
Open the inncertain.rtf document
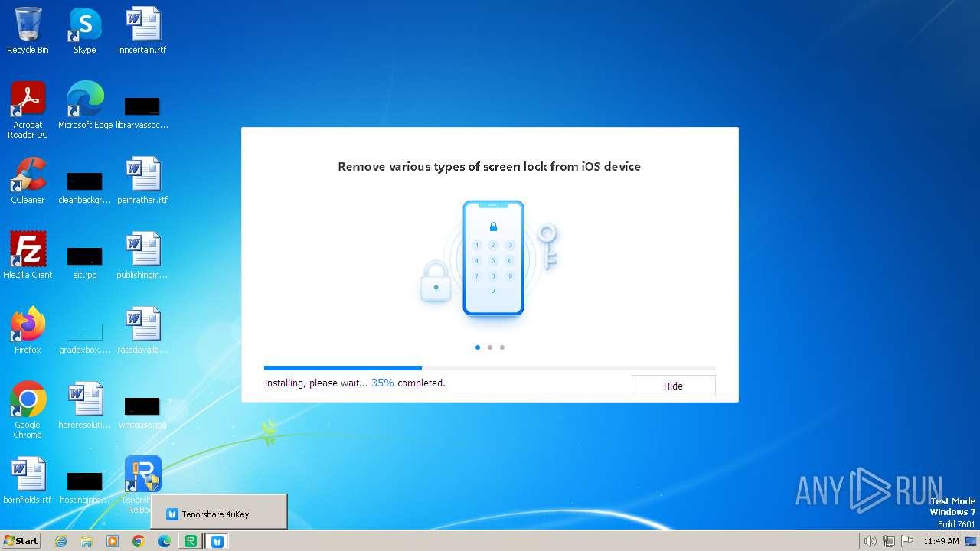[x=142, y=31]
